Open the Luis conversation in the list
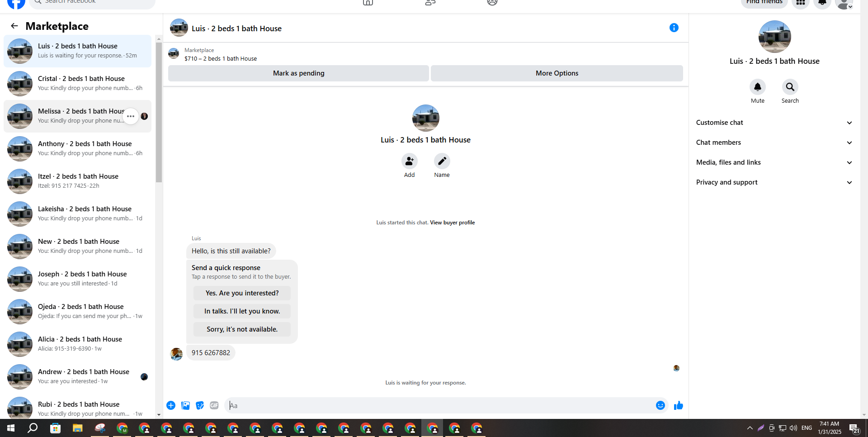The image size is (868, 437). (78, 51)
